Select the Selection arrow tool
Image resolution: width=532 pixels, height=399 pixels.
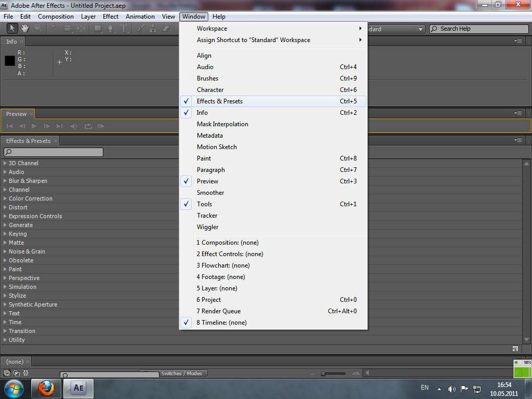(12, 29)
